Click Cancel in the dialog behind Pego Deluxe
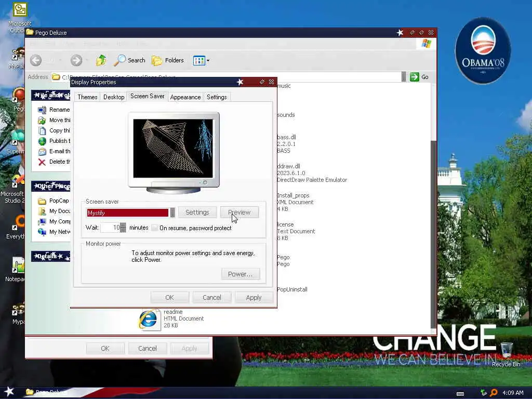 tap(147, 349)
